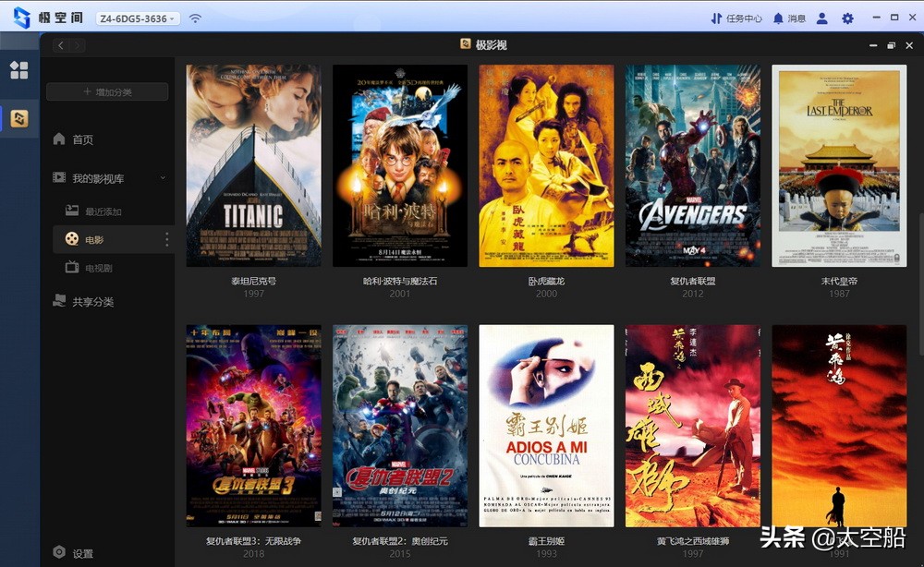
Task: Click the 末代皇帝 title text
Action: pos(839,281)
